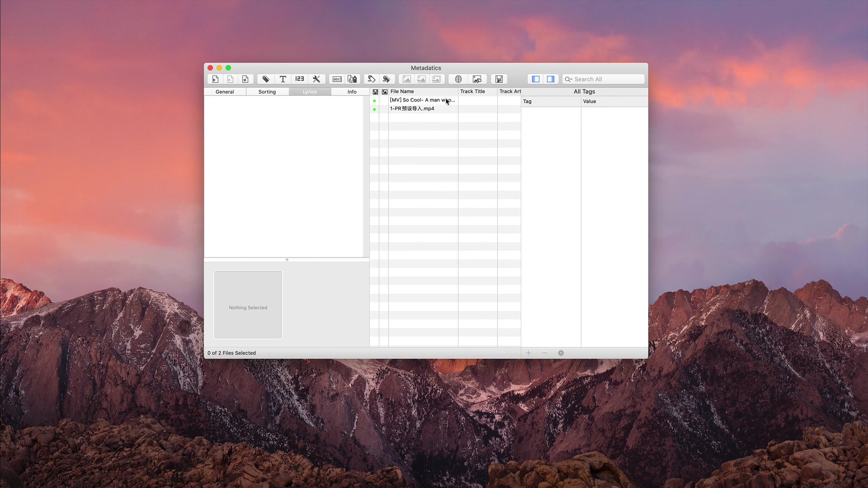Screen dimensions: 868x488
Task: Click the pane divider handle above artwork
Action: point(287,260)
